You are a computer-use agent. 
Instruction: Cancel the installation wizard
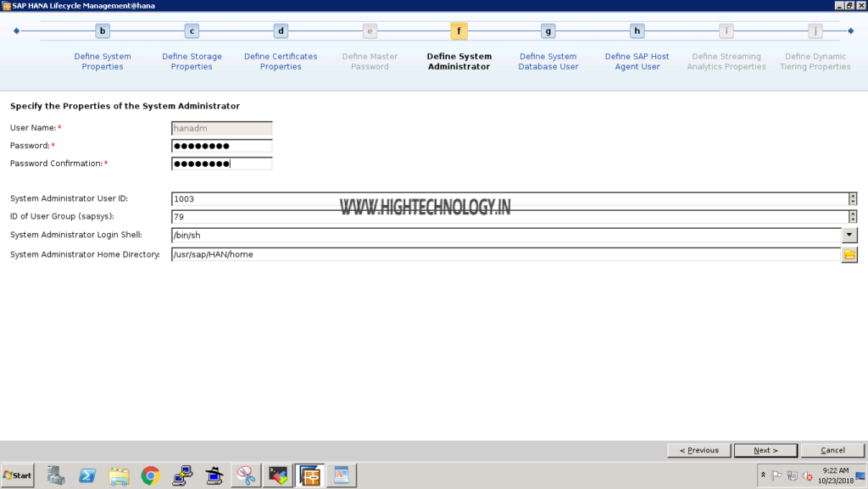click(x=832, y=450)
